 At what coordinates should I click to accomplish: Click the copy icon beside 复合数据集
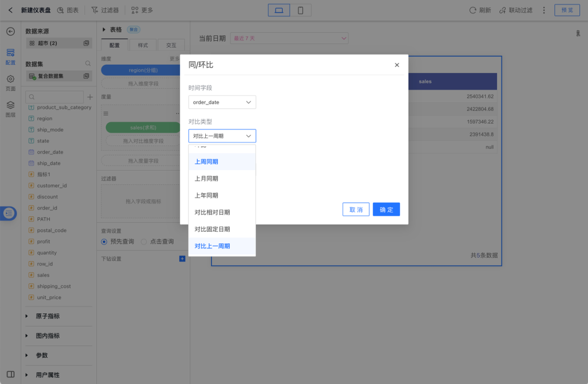[x=86, y=75]
